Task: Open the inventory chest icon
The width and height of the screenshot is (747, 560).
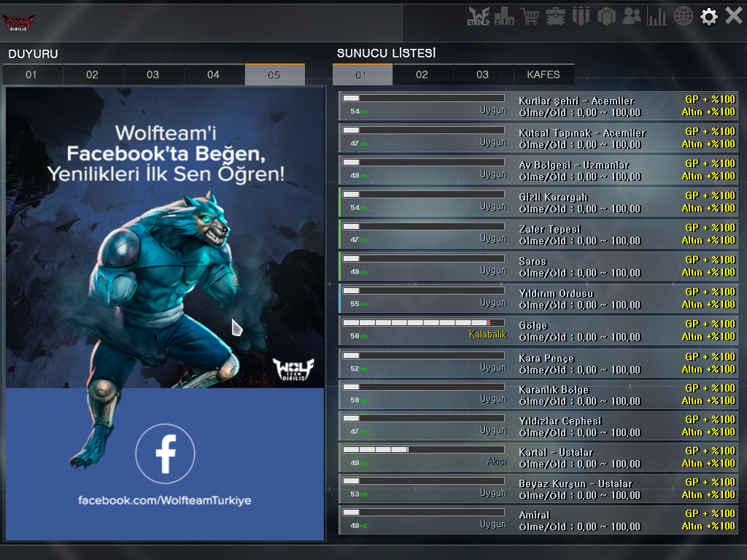Action: (x=555, y=16)
